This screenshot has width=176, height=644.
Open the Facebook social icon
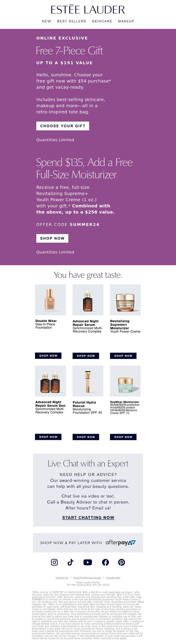tap(105, 562)
